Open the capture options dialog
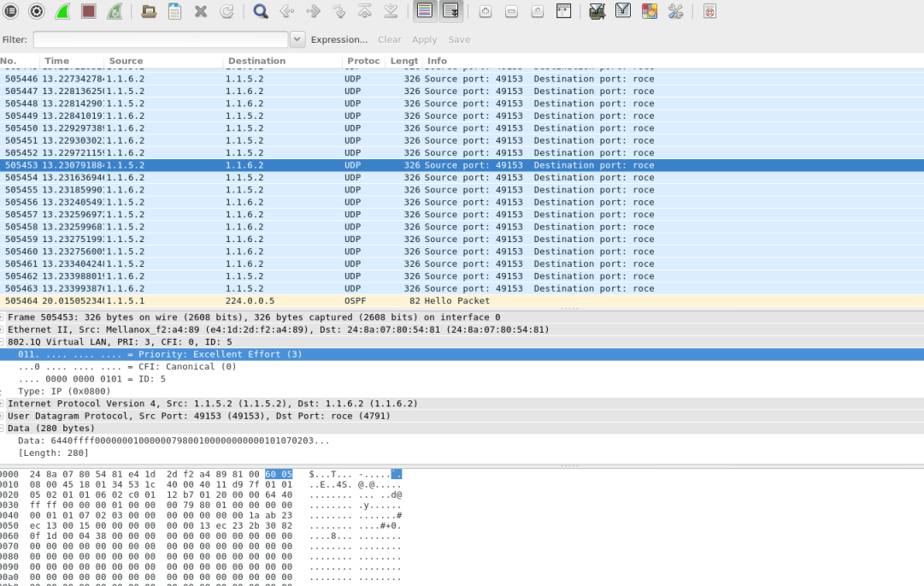 tap(35, 11)
